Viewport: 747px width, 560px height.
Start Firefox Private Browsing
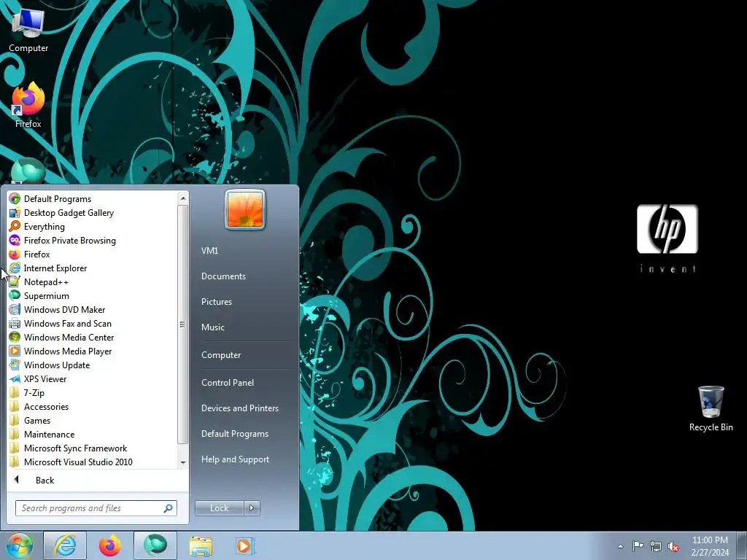click(93, 241)
